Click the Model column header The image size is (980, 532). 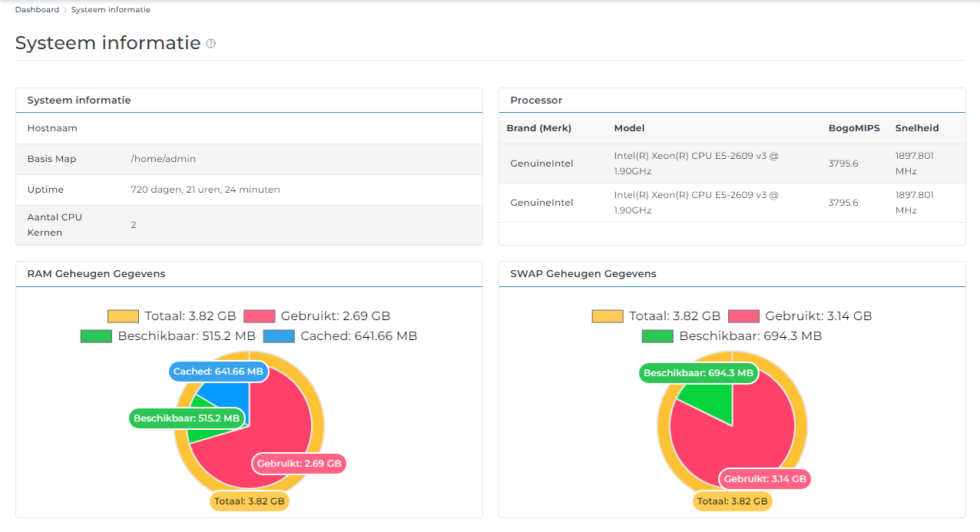point(629,128)
